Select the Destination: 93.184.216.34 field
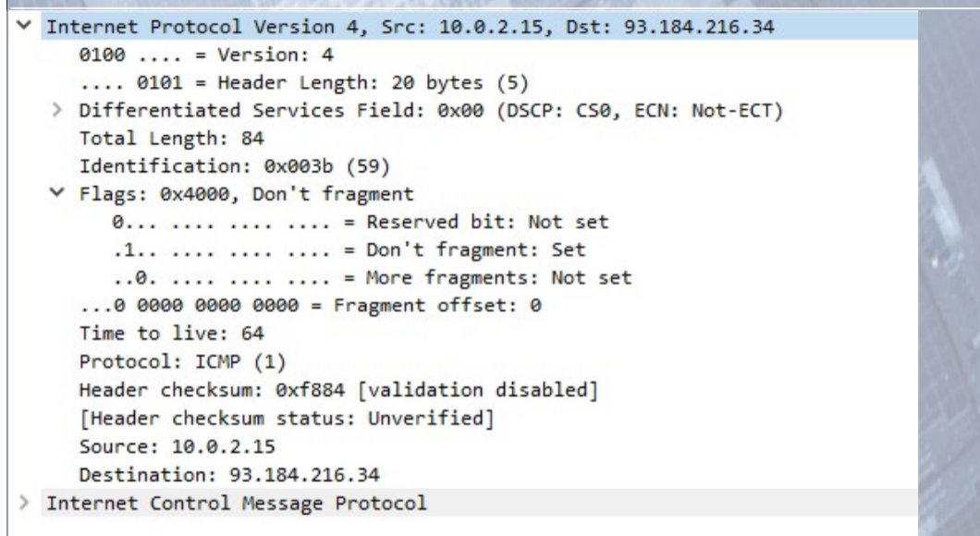 click(x=228, y=475)
